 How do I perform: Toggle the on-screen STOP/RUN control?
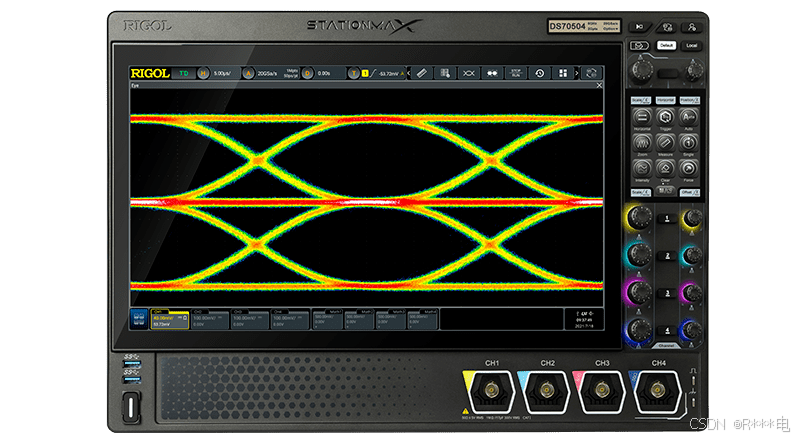click(516, 73)
